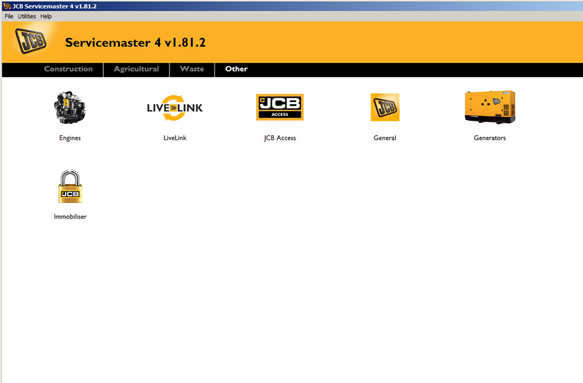
Task: Open the File menu
Action: pos(9,16)
